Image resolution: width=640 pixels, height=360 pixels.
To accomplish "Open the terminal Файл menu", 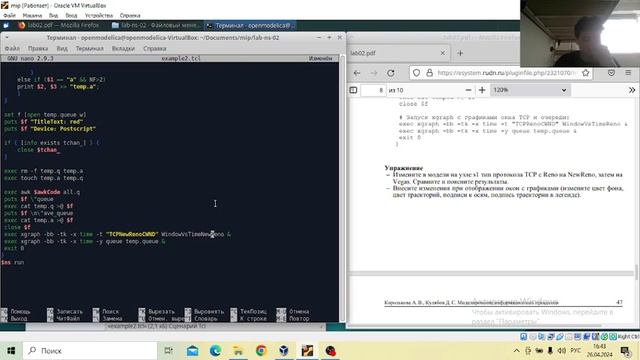I will click(12, 48).
